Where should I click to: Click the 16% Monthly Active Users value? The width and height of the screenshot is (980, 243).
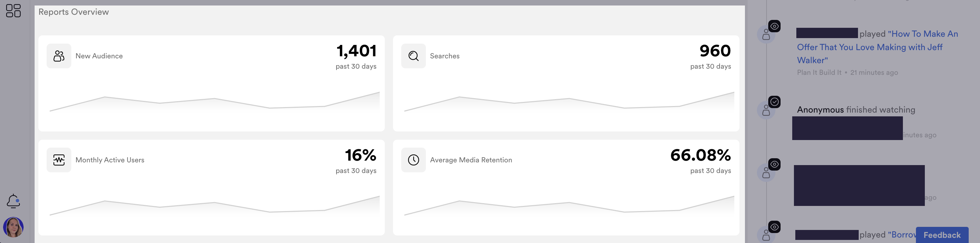(360, 155)
